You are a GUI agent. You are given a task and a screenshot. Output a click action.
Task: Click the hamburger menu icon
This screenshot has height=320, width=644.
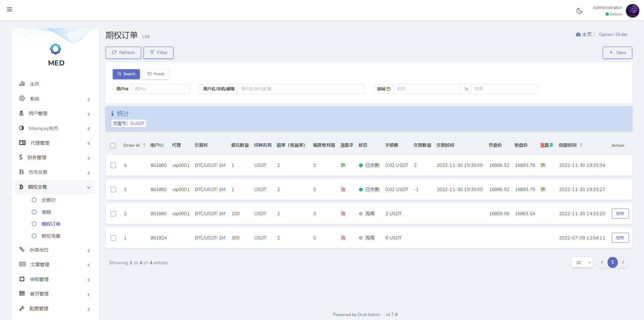(x=9, y=9)
